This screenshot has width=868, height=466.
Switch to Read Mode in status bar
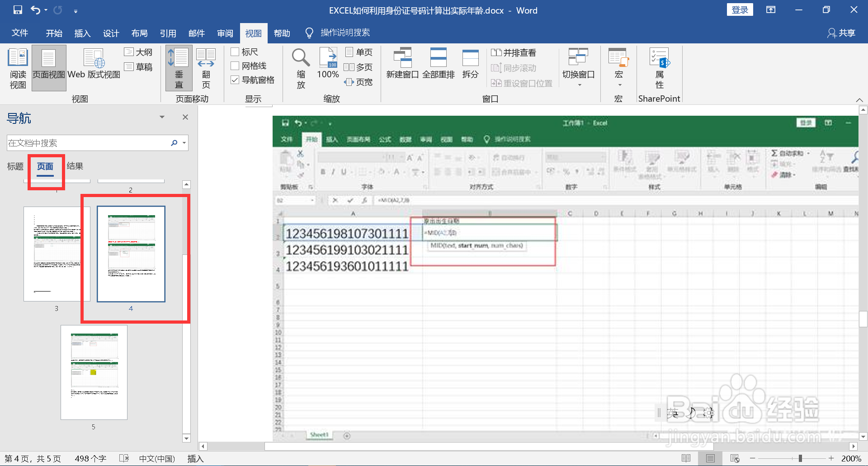click(x=686, y=458)
